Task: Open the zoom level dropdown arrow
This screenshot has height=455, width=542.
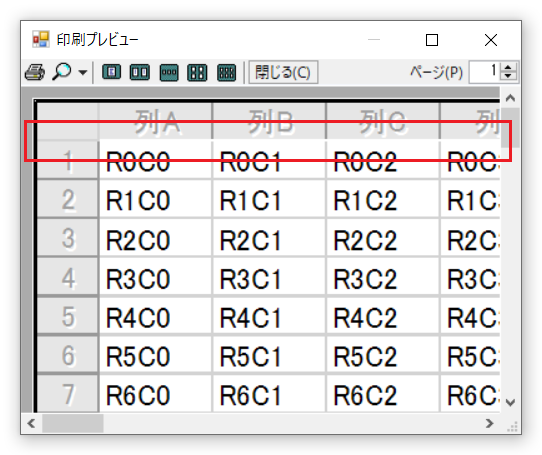Action: pyautogui.click(x=83, y=72)
